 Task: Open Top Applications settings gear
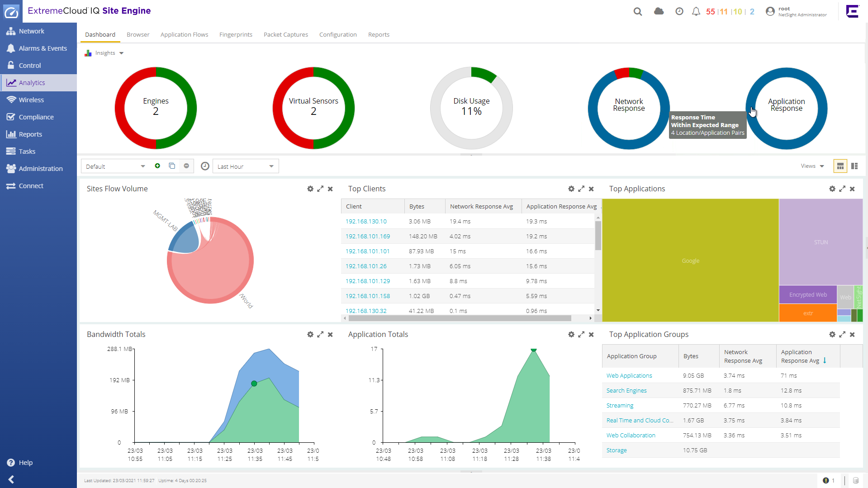(832, 189)
